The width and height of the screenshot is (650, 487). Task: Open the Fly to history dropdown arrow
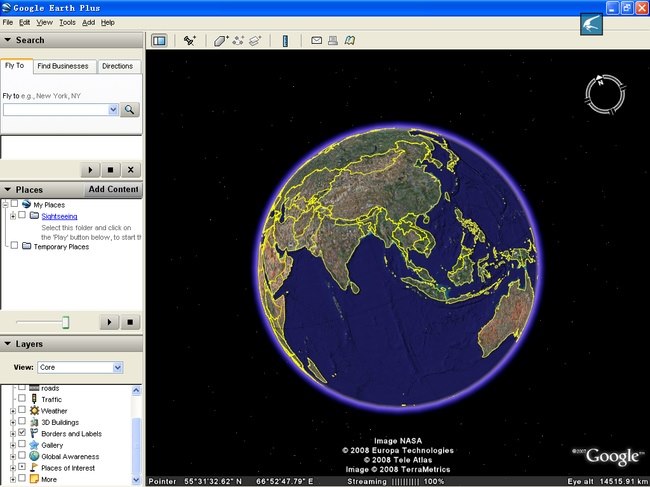click(113, 109)
